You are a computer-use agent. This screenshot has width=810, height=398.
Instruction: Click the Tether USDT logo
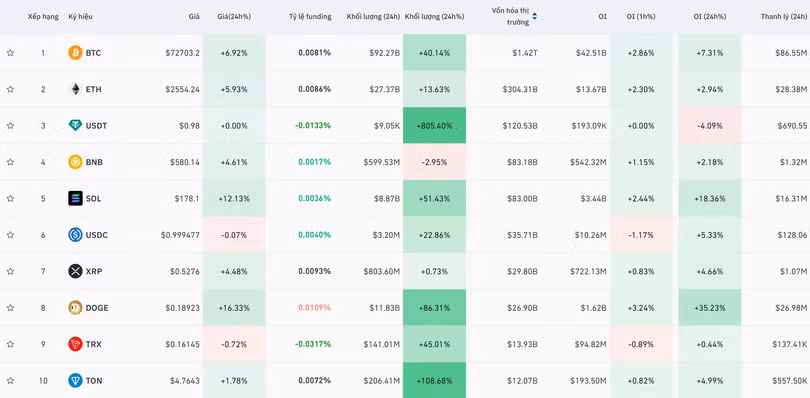point(75,126)
